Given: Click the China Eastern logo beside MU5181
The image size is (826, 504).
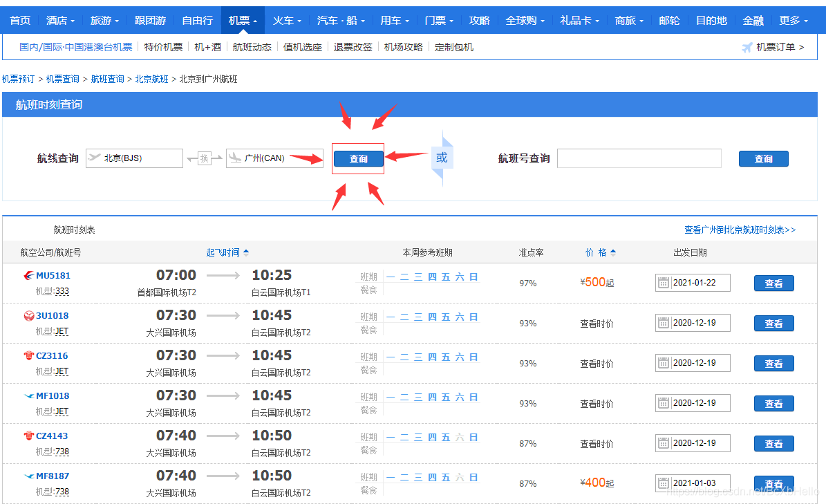Looking at the screenshot, I should tap(29, 275).
